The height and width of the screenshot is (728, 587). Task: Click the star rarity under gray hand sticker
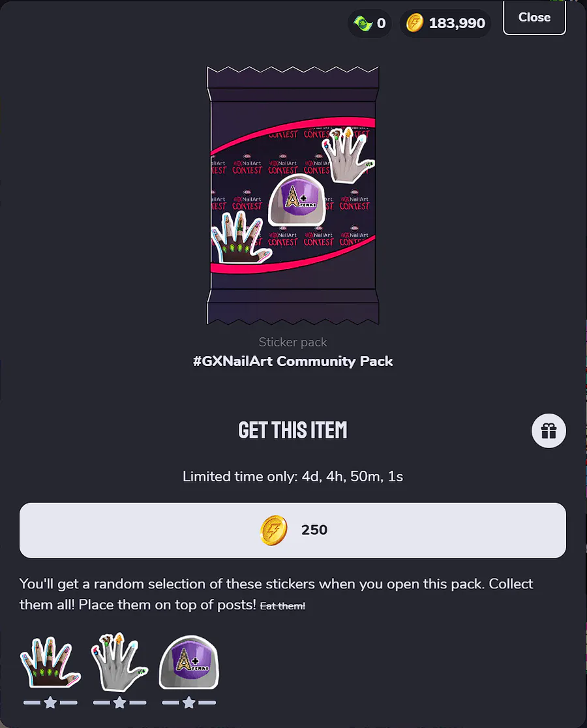click(x=119, y=703)
